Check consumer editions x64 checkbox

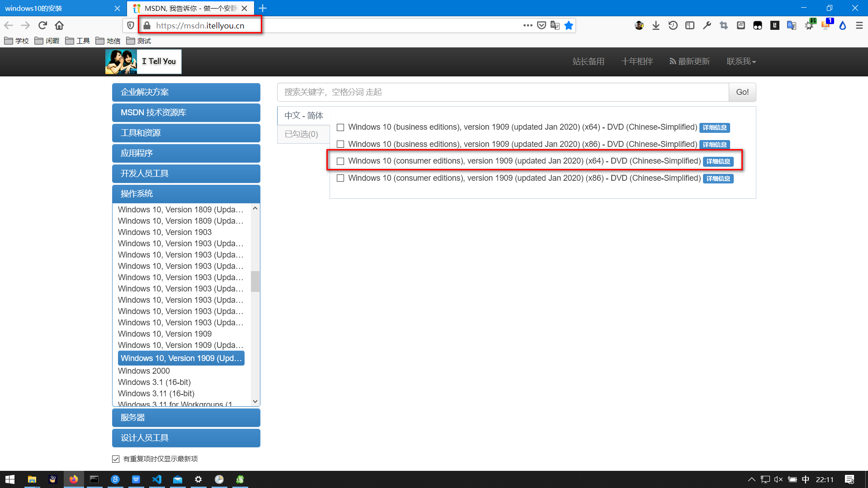[x=340, y=161]
